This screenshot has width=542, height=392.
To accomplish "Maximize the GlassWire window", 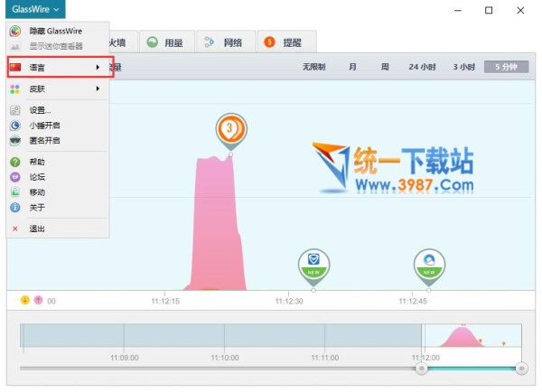I will tap(489, 10).
